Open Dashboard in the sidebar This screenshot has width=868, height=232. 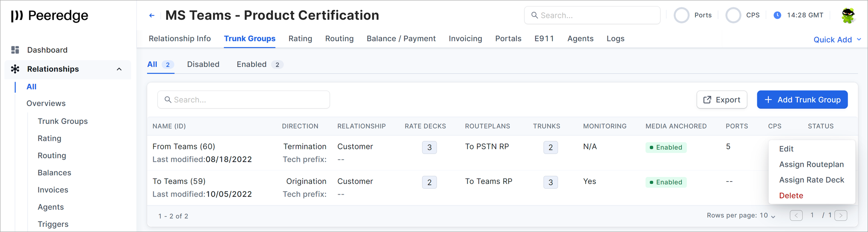point(47,50)
